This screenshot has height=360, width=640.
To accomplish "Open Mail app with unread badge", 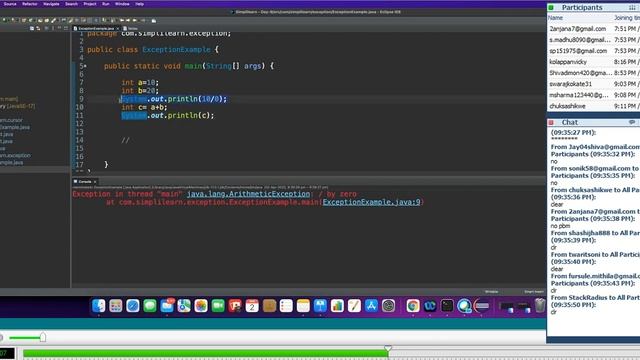I will tap(167, 305).
